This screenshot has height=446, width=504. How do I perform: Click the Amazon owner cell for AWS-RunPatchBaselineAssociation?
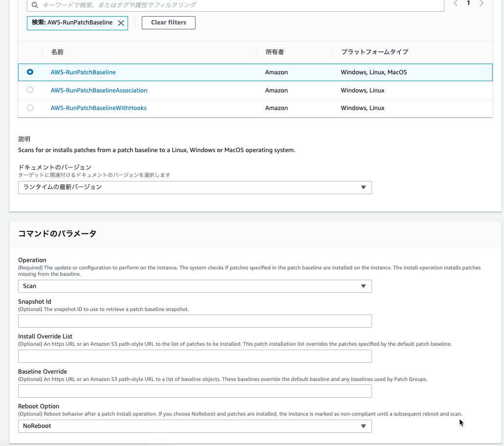pyautogui.click(x=276, y=90)
